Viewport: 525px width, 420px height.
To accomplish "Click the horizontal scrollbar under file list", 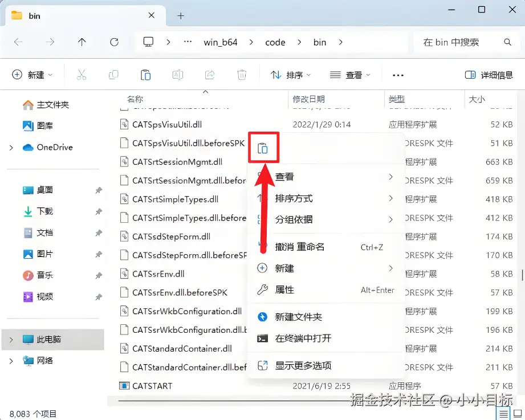I will (x=234, y=401).
